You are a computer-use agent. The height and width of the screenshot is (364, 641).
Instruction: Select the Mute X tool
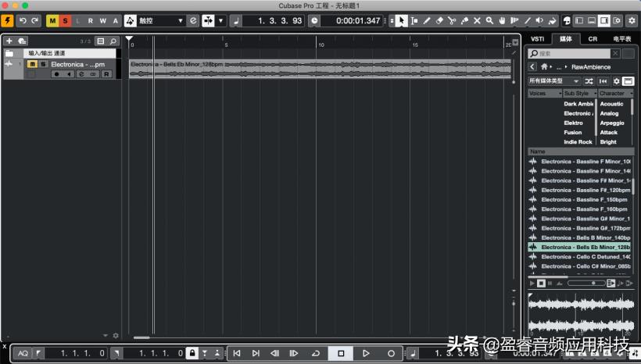[x=477, y=21]
